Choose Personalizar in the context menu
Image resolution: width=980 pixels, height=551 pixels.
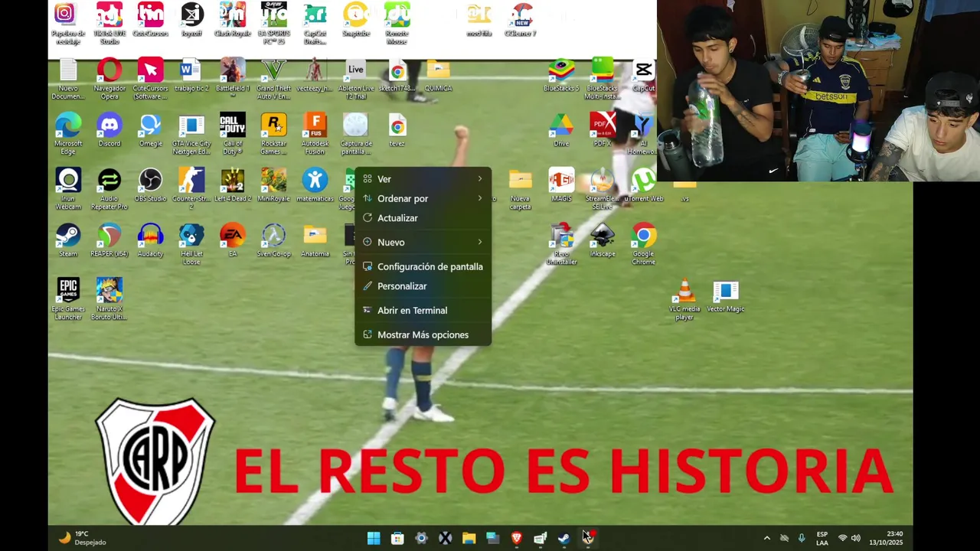pyautogui.click(x=423, y=286)
